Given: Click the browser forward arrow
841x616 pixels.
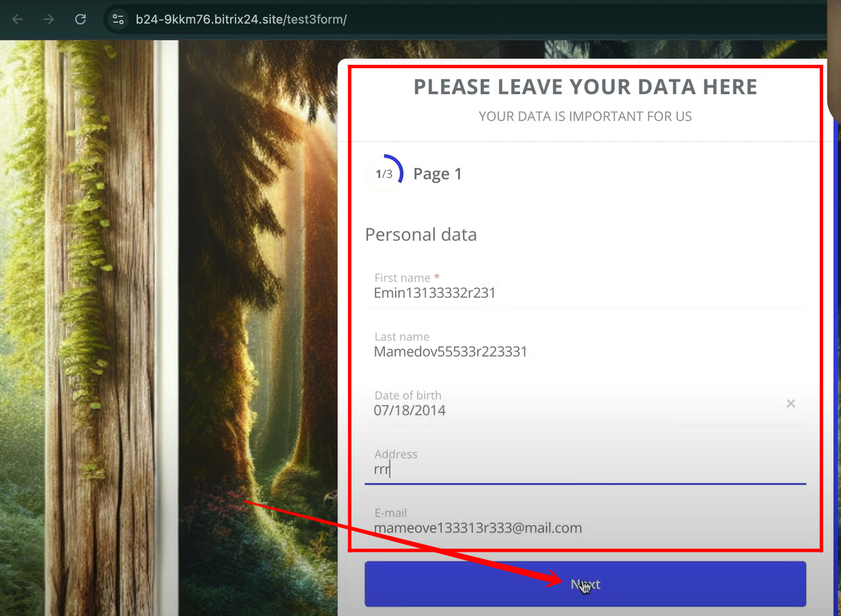Looking at the screenshot, I should click(x=48, y=19).
